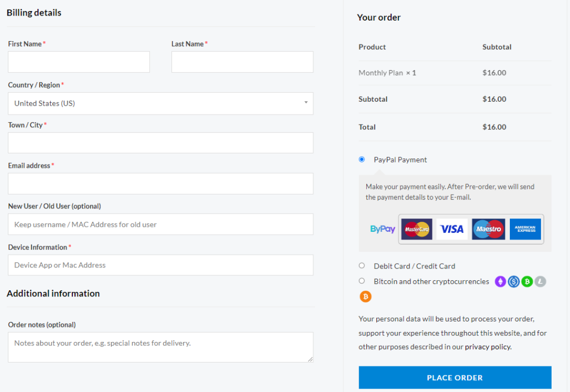
Task: Focus the Last Name text box
Action: [x=242, y=62]
